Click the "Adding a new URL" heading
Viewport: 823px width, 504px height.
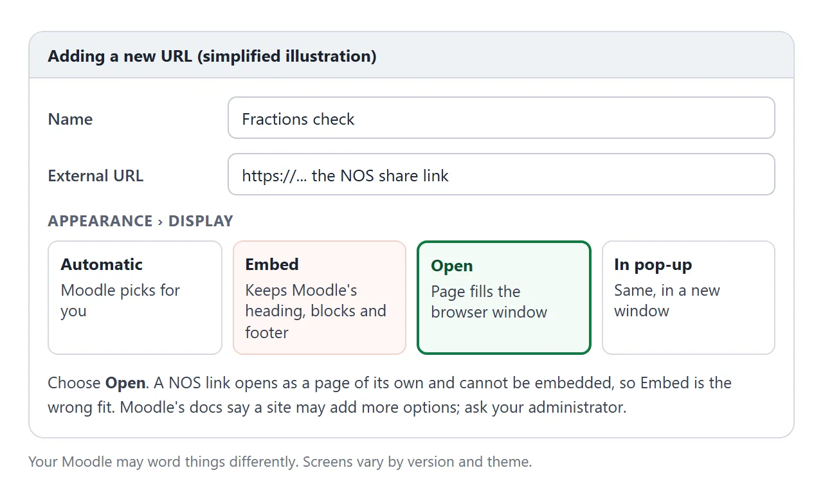coord(212,56)
